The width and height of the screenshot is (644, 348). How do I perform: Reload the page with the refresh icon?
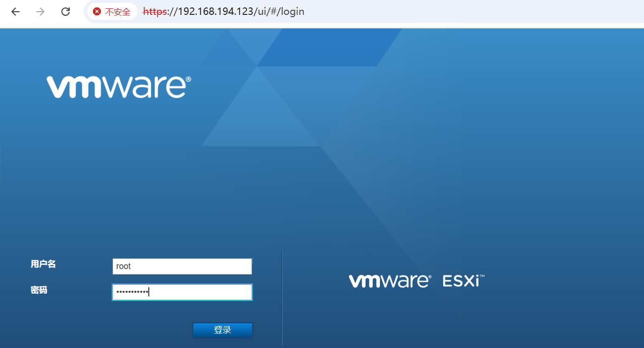[66, 12]
